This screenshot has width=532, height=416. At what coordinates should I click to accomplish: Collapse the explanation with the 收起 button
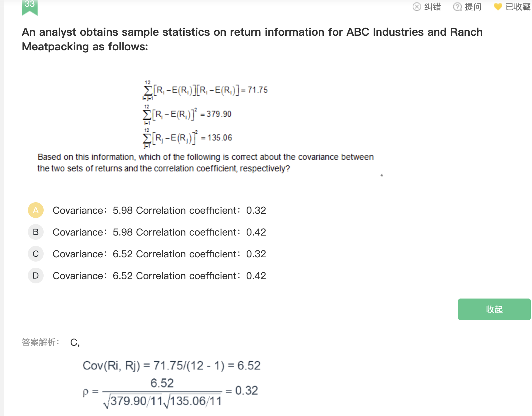coord(494,309)
